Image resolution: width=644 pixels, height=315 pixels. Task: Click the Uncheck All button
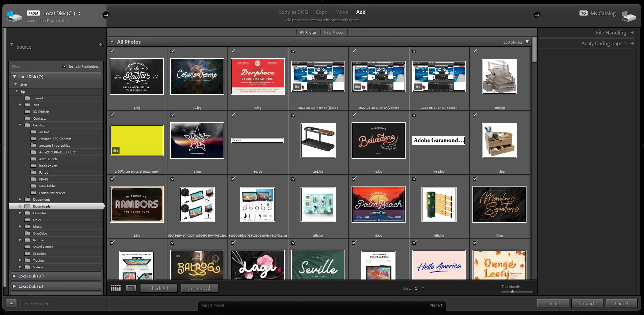pyautogui.click(x=200, y=288)
